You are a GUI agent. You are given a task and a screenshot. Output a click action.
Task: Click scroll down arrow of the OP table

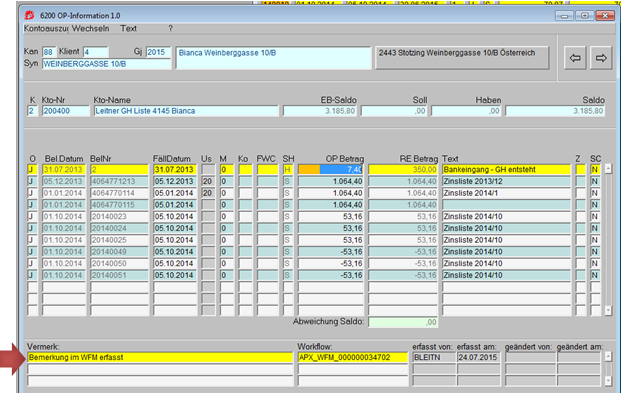coord(608,310)
